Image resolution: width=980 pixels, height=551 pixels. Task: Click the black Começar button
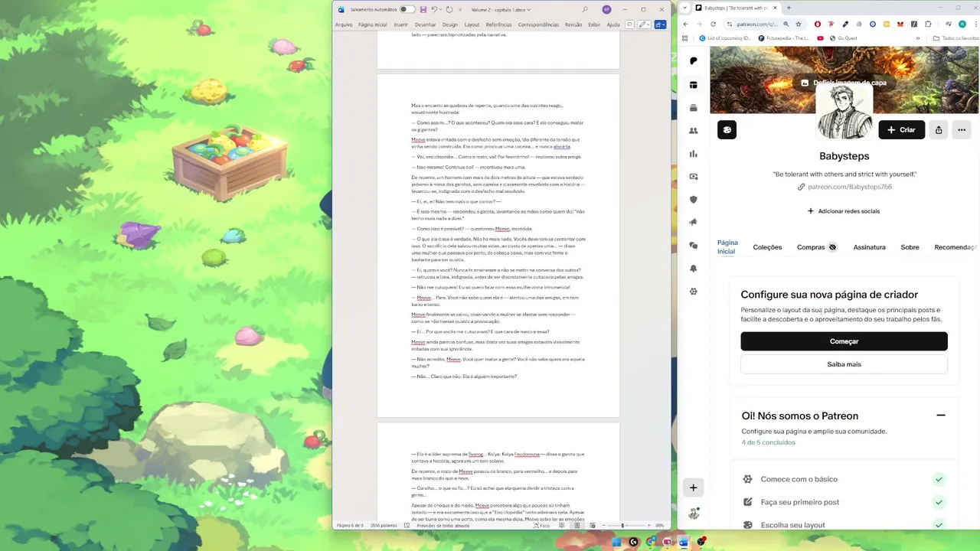[844, 341]
